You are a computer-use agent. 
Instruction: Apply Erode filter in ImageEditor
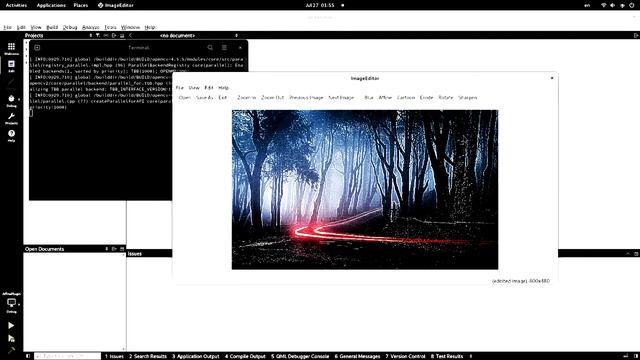pos(426,98)
